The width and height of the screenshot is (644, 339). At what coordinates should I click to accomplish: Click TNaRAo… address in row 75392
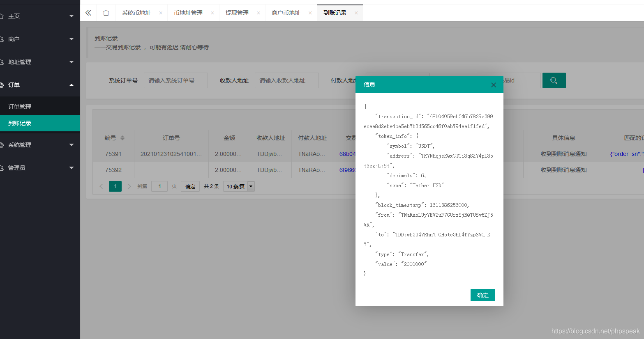(x=312, y=170)
